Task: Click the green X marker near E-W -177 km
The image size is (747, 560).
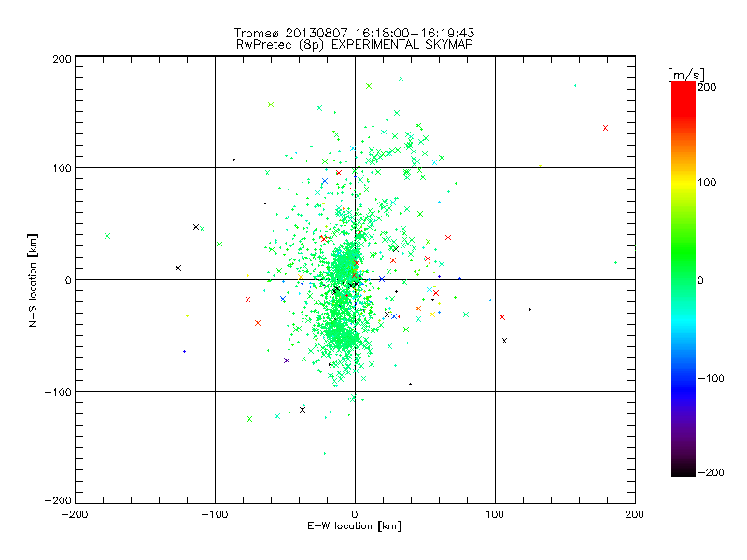Action: [107, 236]
